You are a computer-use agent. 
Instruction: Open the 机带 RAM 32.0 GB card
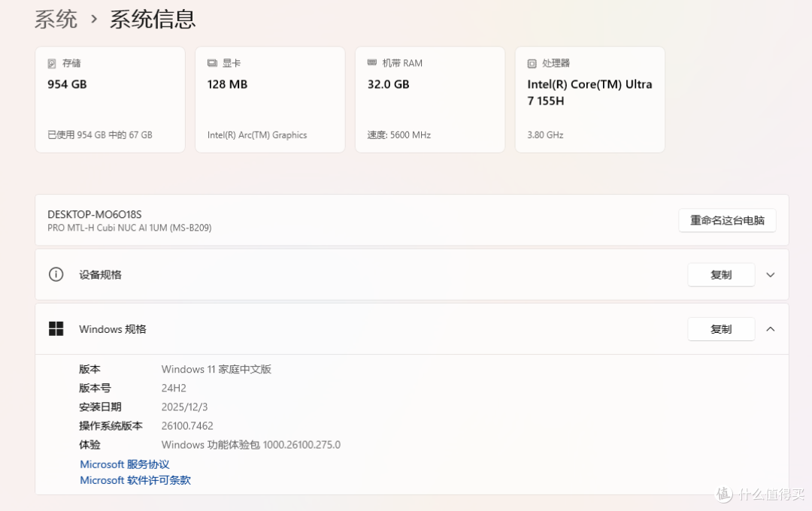(430, 99)
